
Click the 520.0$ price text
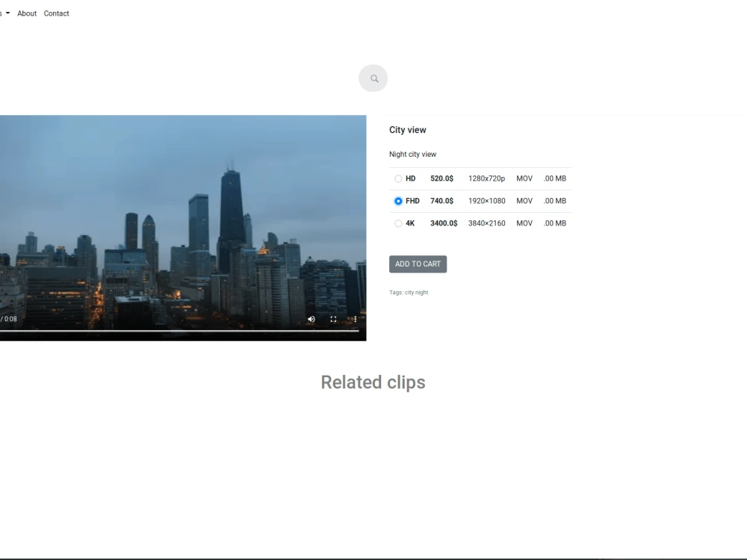pyautogui.click(x=441, y=178)
